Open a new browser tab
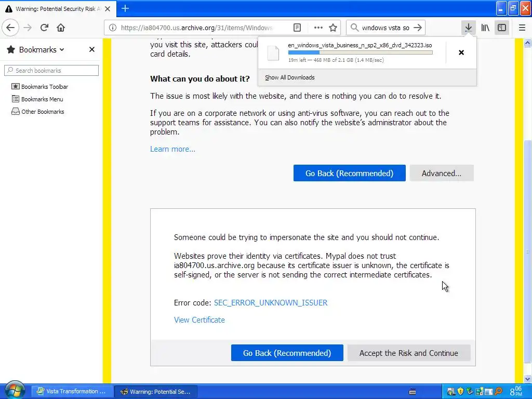 (x=125, y=8)
